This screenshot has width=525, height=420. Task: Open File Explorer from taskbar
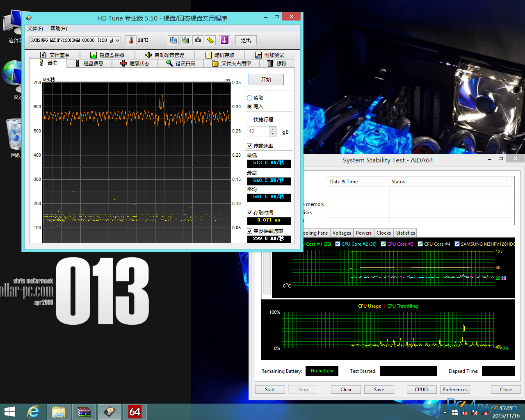pos(58,412)
